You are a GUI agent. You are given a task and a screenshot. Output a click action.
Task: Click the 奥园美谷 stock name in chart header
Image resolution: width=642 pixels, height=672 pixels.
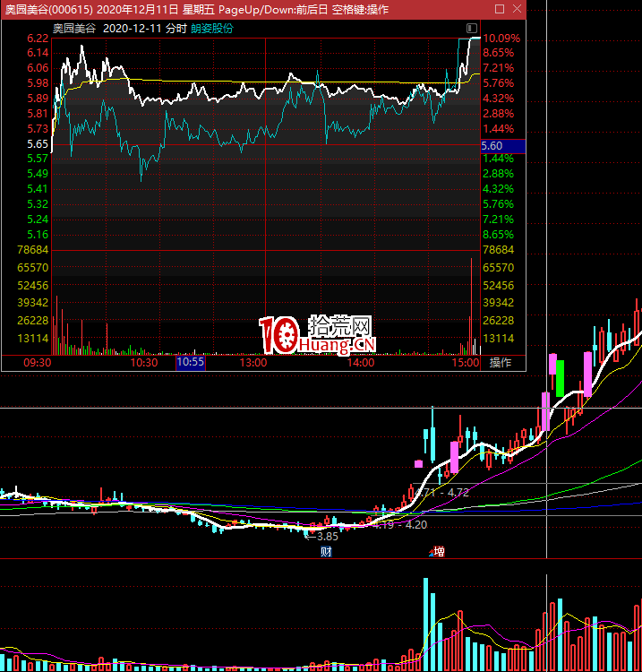74,29
